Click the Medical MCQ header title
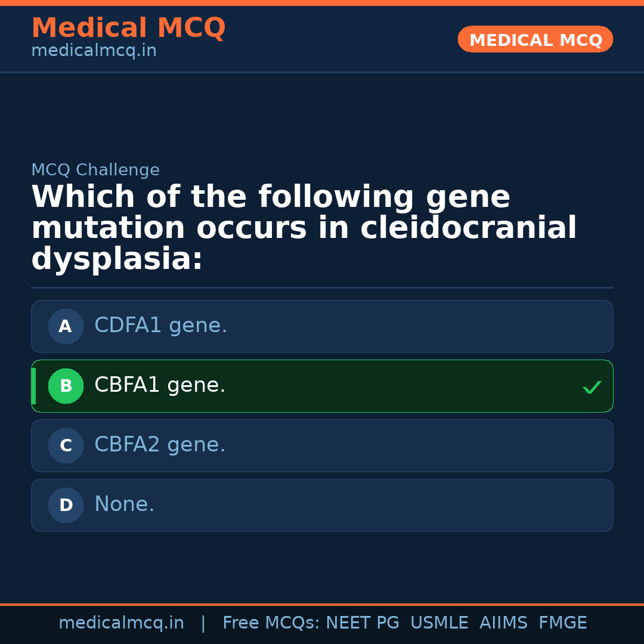 [x=128, y=28]
